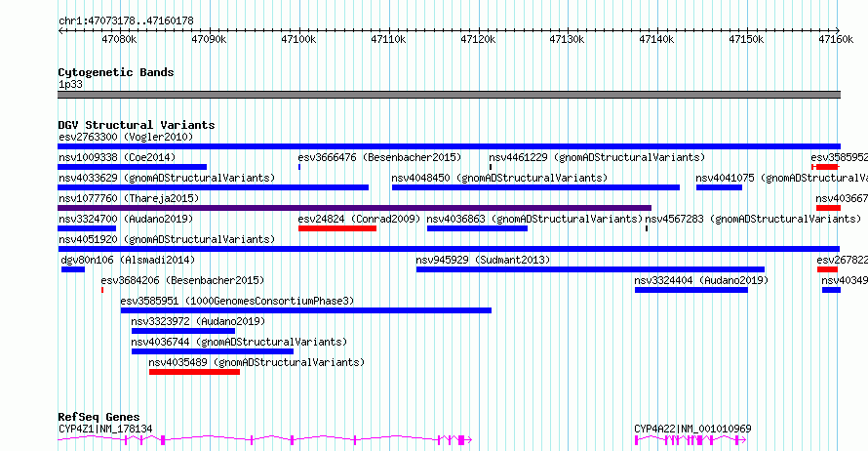Viewport: 868px width, 451px height.
Task: Open CYP4A22|NM_001010969 gene label
Action: click(693, 429)
